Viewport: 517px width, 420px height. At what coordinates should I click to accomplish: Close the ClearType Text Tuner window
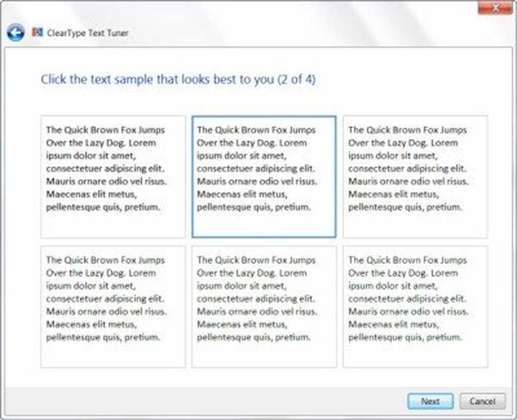(495, 8)
